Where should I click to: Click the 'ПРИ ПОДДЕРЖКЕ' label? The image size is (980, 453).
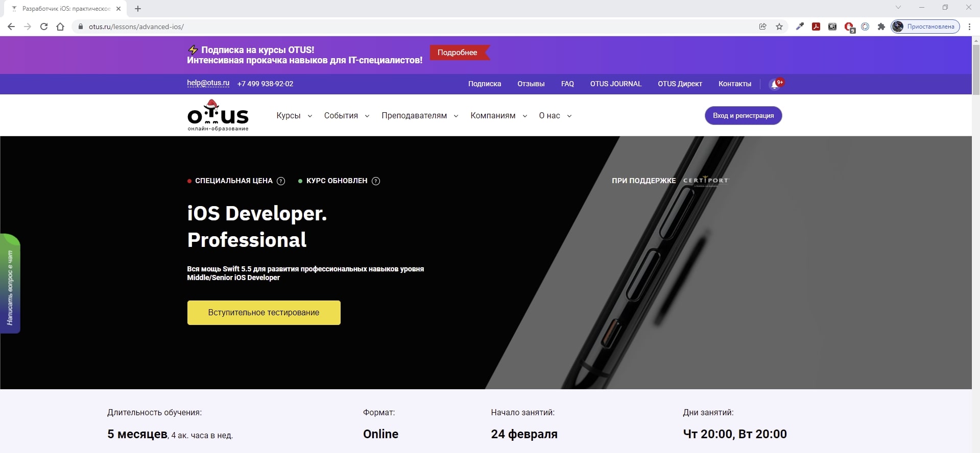tap(643, 181)
